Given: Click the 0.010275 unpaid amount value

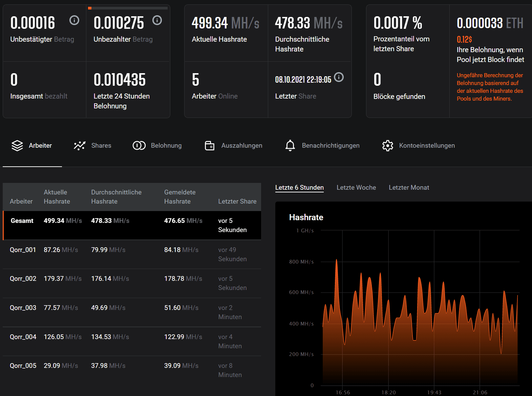Looking at the screenshot, I should point(119,23).
